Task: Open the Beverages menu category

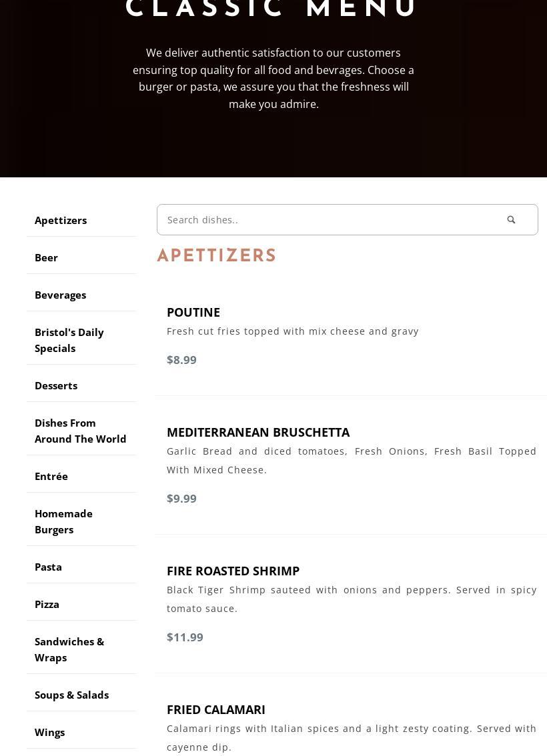Action: (60, 295)
